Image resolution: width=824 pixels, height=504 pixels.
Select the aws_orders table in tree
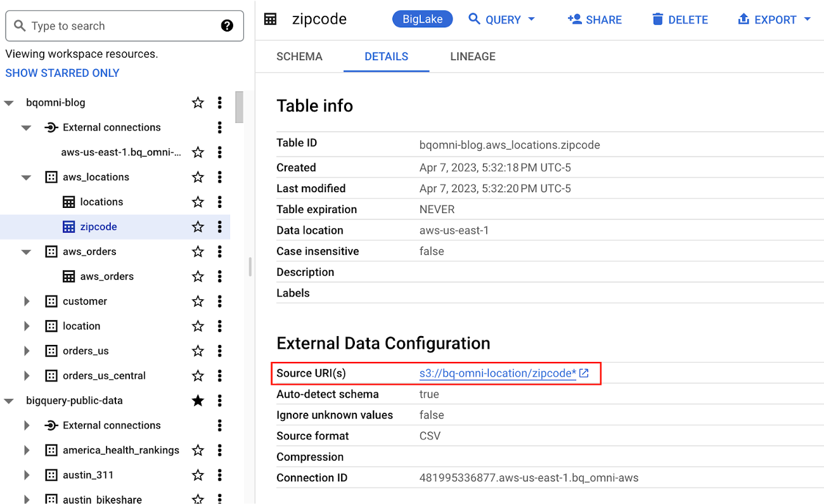106,276
